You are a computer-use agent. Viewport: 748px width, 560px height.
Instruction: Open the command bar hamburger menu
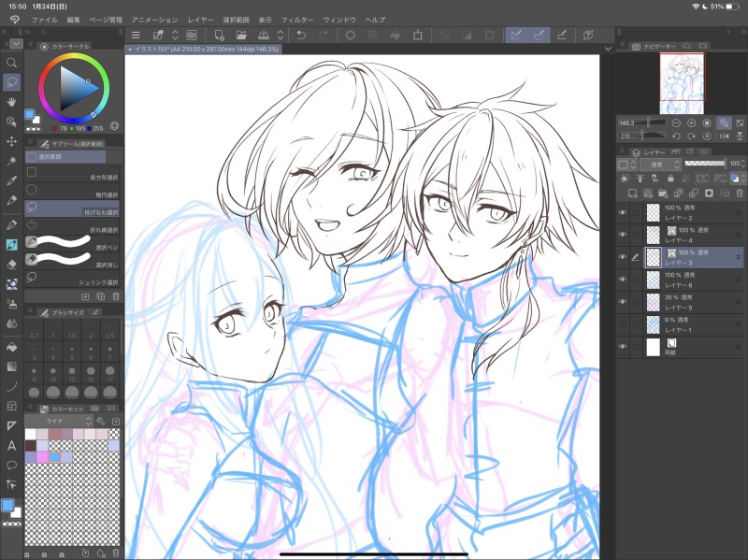coord(136,35)
